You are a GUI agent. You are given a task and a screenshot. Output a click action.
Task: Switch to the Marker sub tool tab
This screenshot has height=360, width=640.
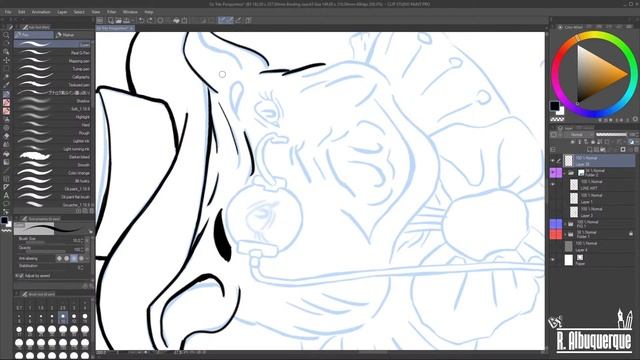click(73, 35)
